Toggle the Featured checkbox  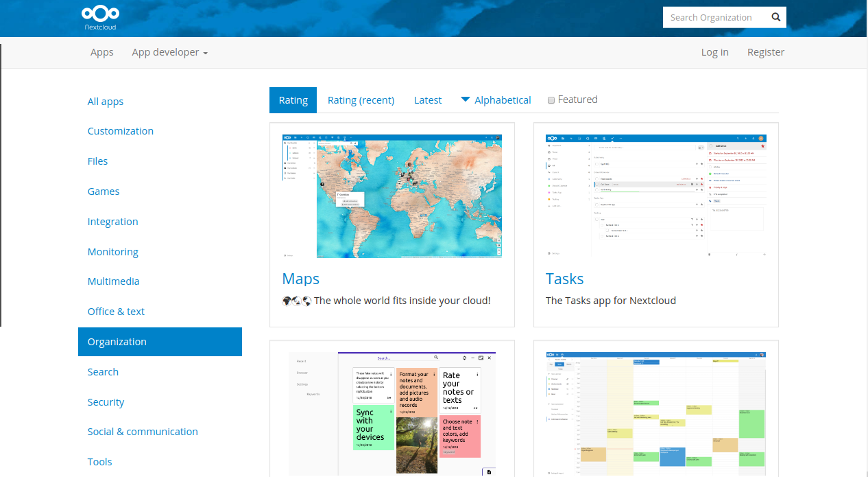[x=551, y=100]
